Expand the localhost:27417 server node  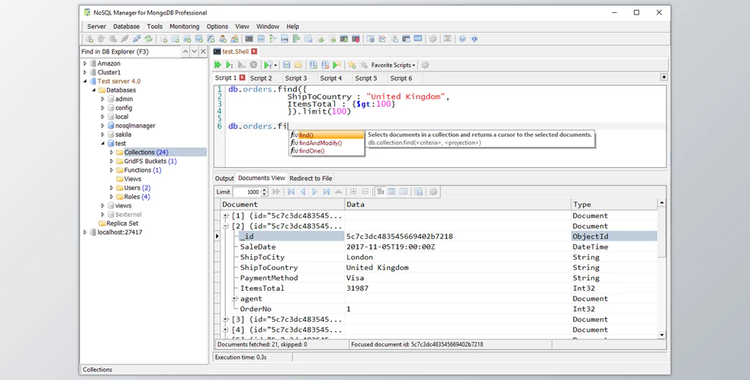click(85, 232)
